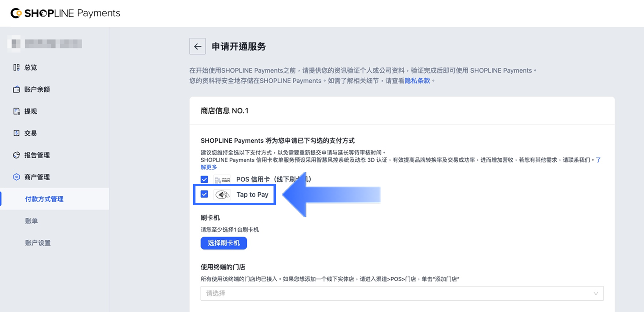Click the 账户余额 wallet icon
The width and height of the screenshot is (644, 312).
(x=16, y=89)
